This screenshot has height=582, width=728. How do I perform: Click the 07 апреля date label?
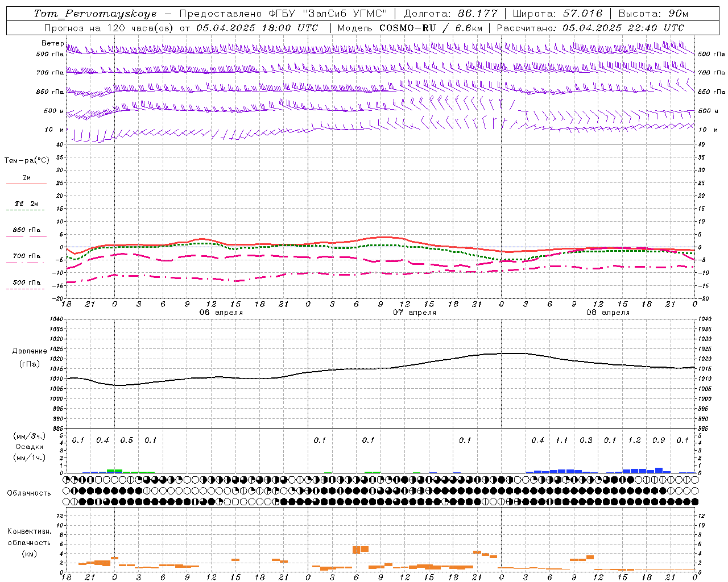coord(415,313)
